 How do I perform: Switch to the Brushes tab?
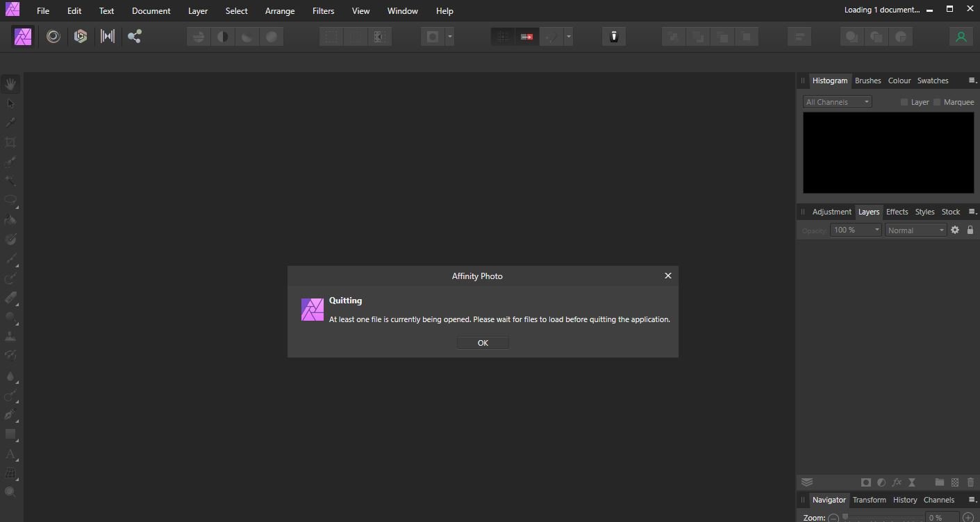(x=867, y=81)
